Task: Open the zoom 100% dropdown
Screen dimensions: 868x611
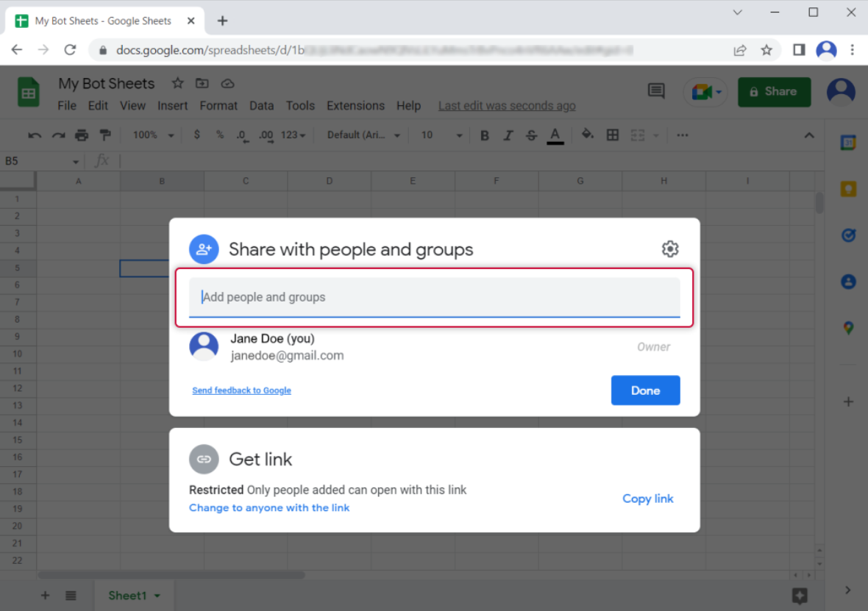Action: pos(153,135)
